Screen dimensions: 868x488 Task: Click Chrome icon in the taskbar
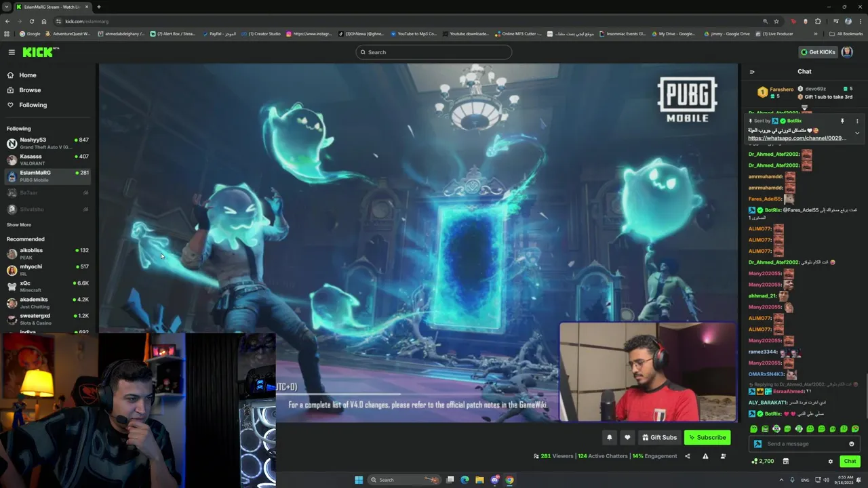(x=509, y=480)
